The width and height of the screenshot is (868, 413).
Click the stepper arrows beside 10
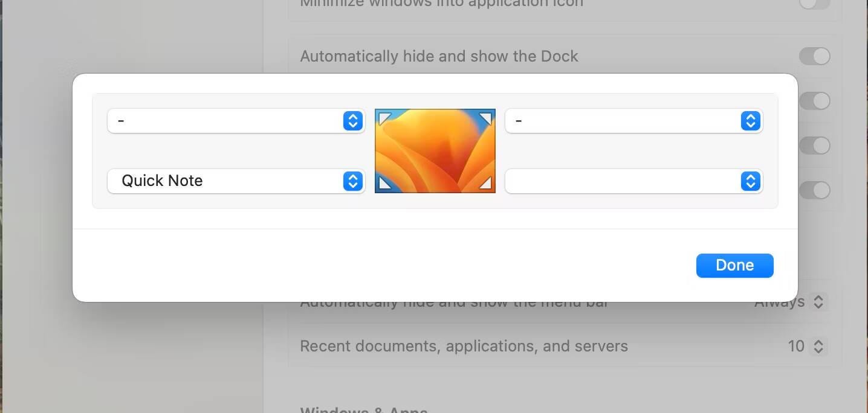[820, 346]
